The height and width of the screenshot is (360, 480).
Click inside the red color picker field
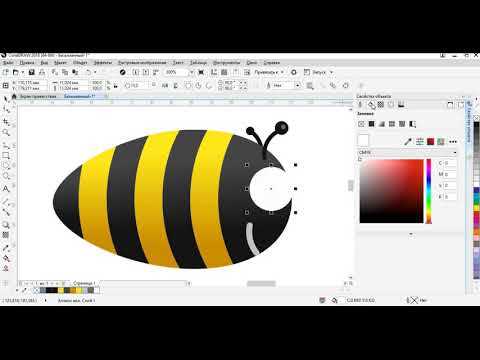tap(391, 191)
